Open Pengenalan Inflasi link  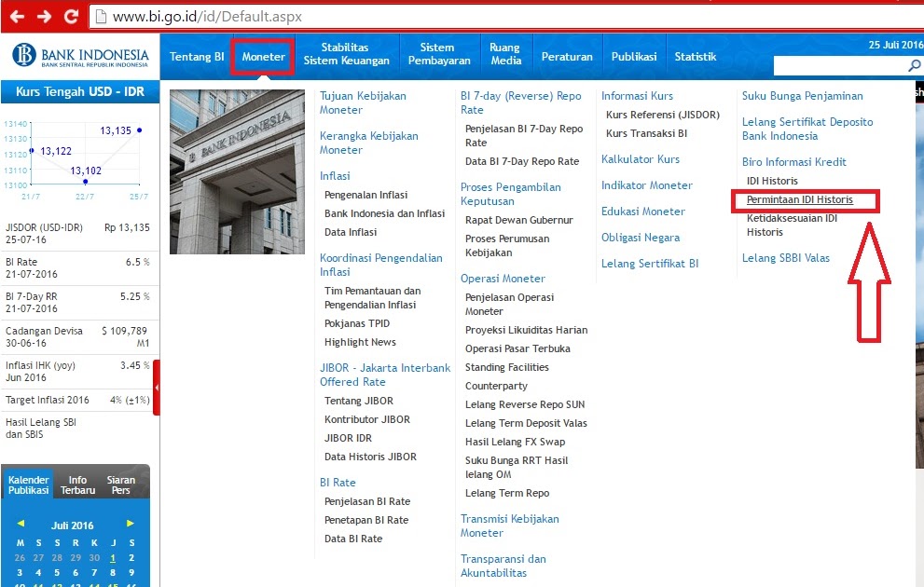[x=365, y=195]
